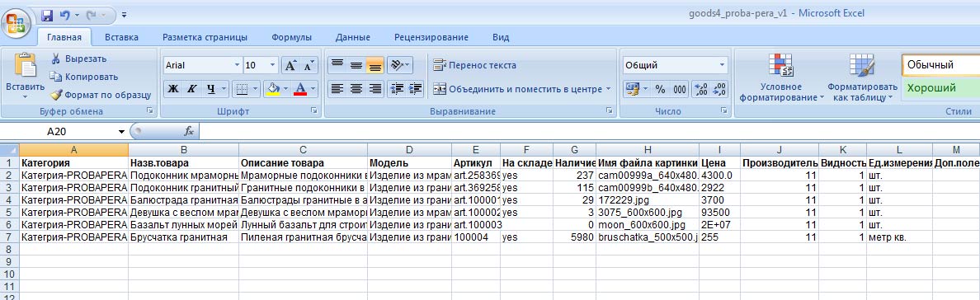Screen dimensions: 980x300
Task: Open the Общий number format dropdown
Action: (723, 65)
